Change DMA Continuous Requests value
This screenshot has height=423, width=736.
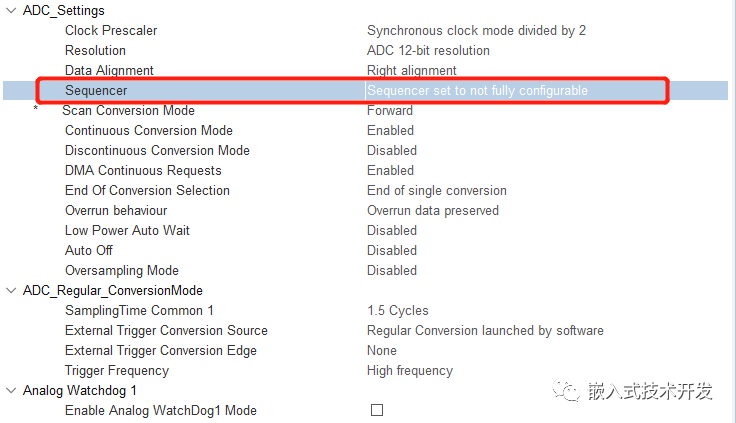coord(390,170)
